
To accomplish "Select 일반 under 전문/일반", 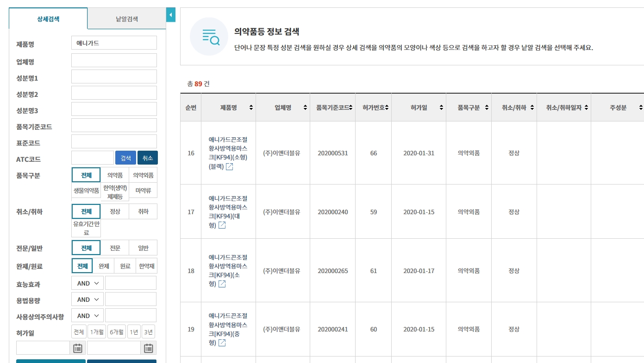I will pyautogui.click(x=143, y=248).
